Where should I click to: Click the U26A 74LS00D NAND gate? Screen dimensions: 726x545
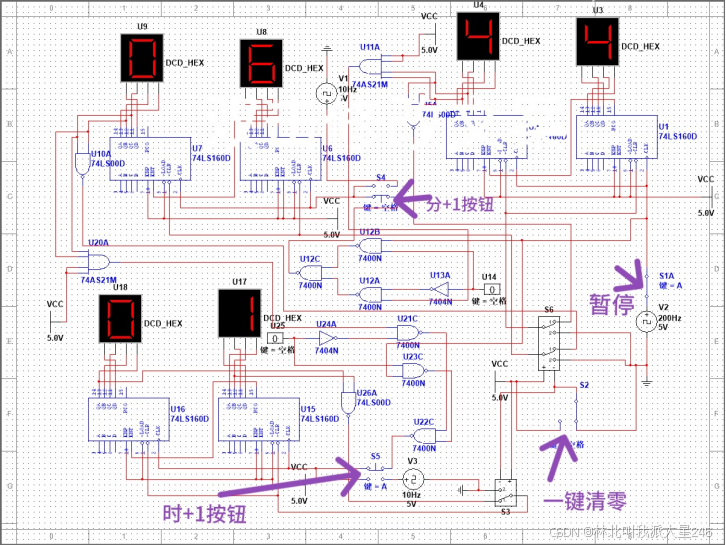coord(348,402)
